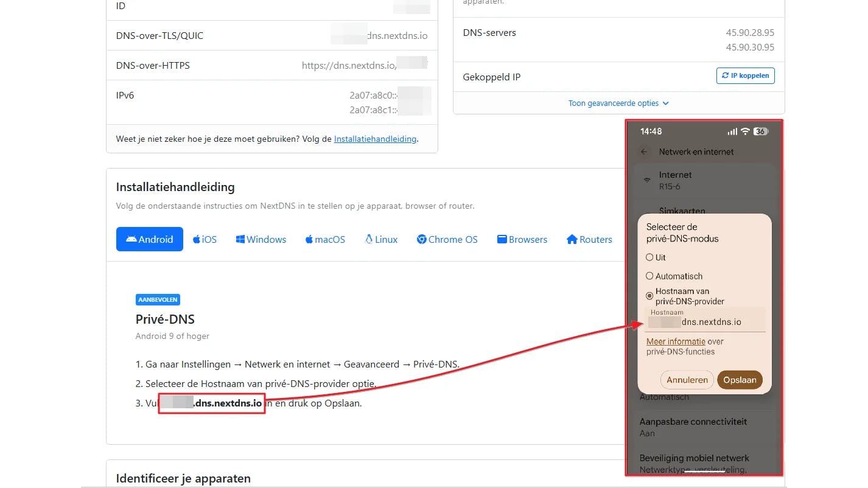Click the battery indicator showing 36
The height and width of the screenshot is (488, 868).
pyautogui.click(x=760, y=131)
